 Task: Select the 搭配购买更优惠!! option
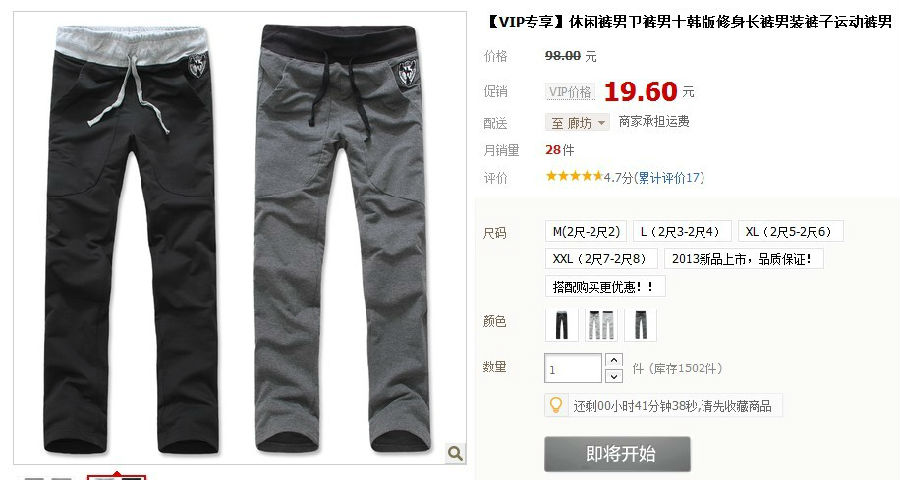click(605, 287)
